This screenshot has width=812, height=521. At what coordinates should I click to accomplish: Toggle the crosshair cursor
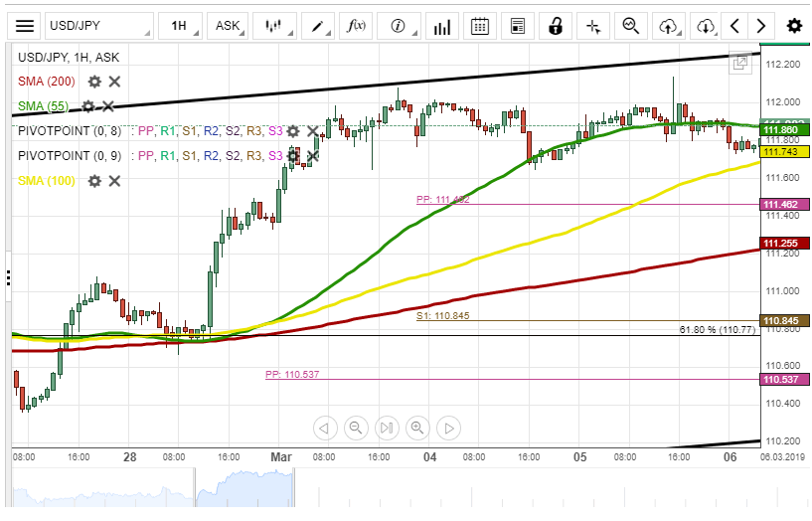(593, 26)
